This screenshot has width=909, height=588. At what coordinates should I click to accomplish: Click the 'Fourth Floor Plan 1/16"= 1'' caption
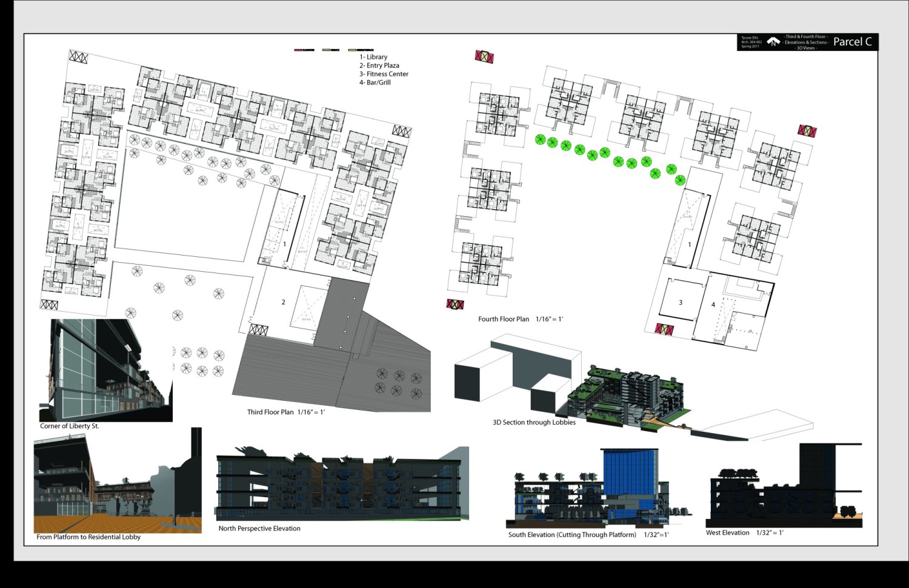(521, 319)
